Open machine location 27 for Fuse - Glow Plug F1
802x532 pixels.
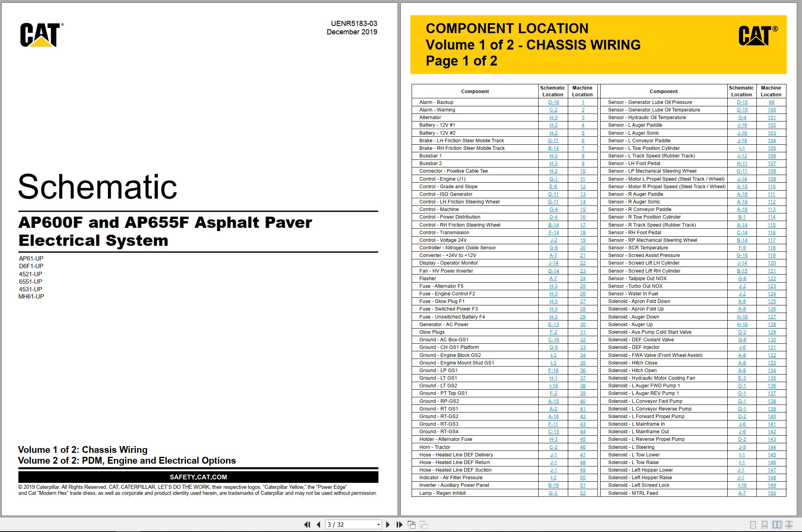tap(583, 301)
